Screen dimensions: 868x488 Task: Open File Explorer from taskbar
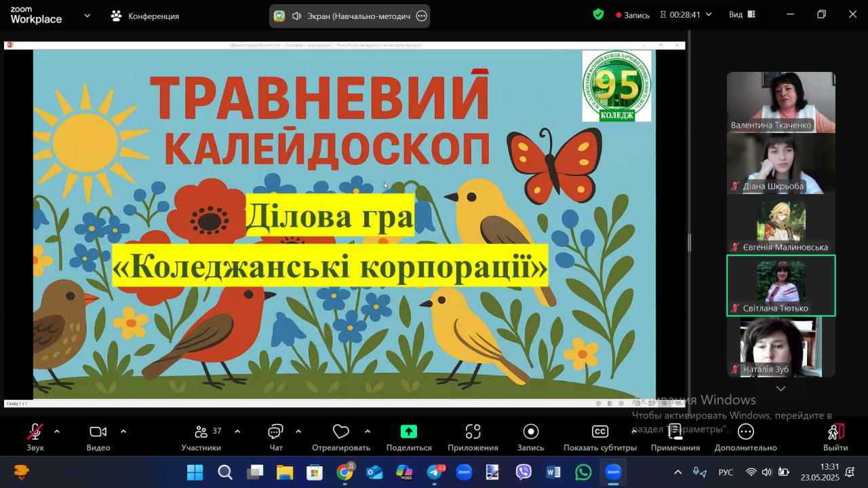(x=284, y=472)
